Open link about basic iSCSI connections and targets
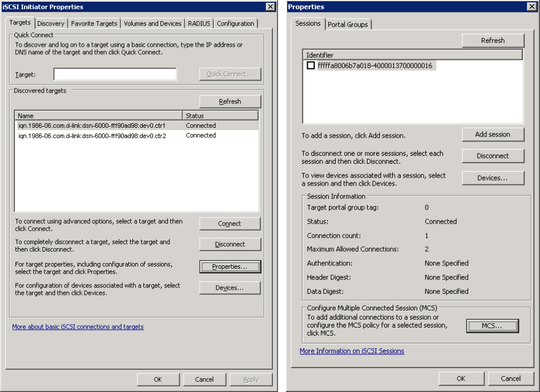540x392 pixels. click(x=78, y=326)
